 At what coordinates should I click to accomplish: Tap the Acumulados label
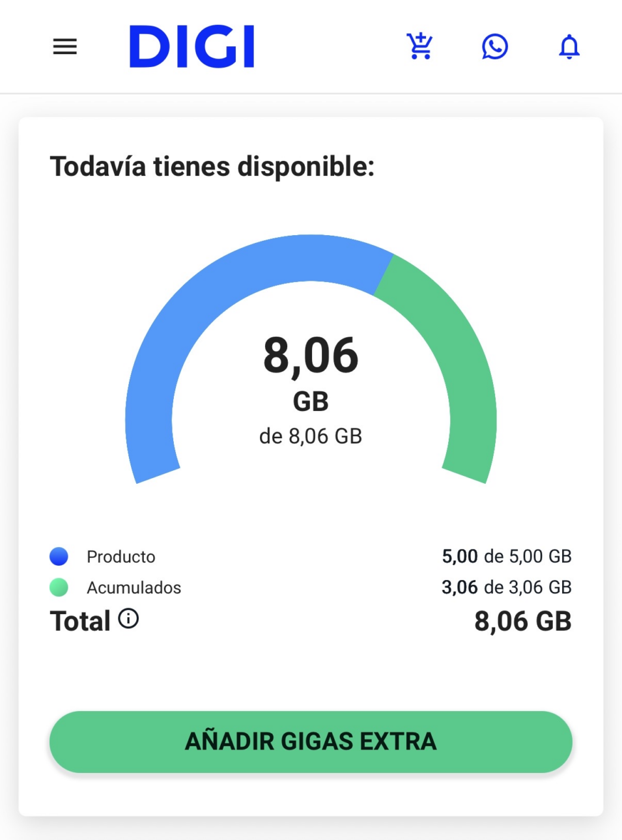134,587
